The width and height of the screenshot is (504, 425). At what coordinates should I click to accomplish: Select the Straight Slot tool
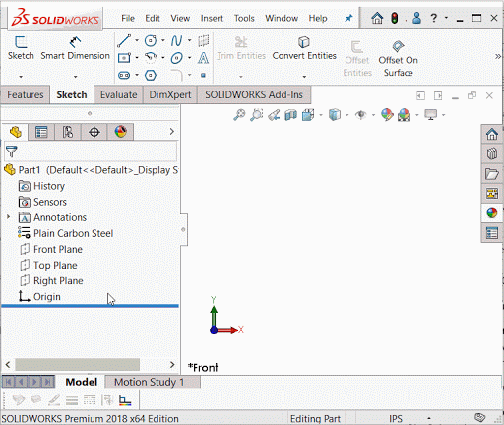(x=124, y=76)
